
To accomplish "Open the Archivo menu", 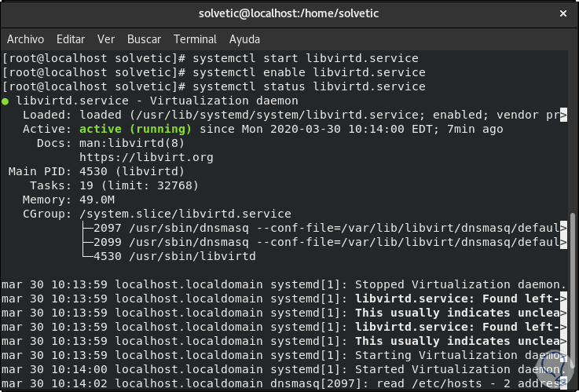I will pyautogui.click(x=25, y=38).
